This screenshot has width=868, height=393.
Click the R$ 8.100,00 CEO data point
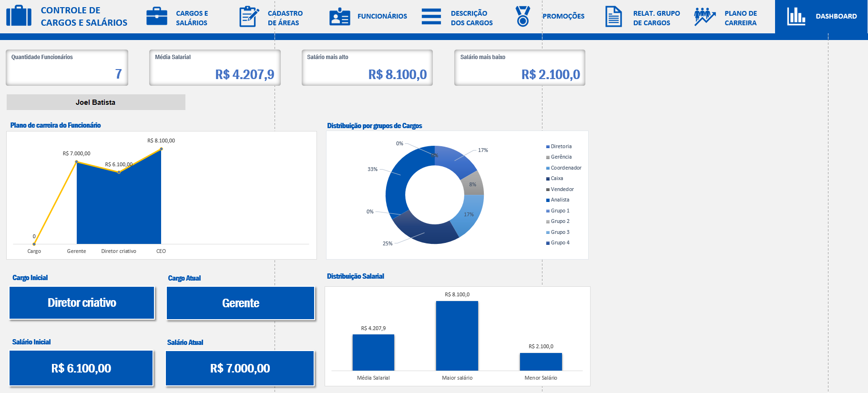(161, 149)
